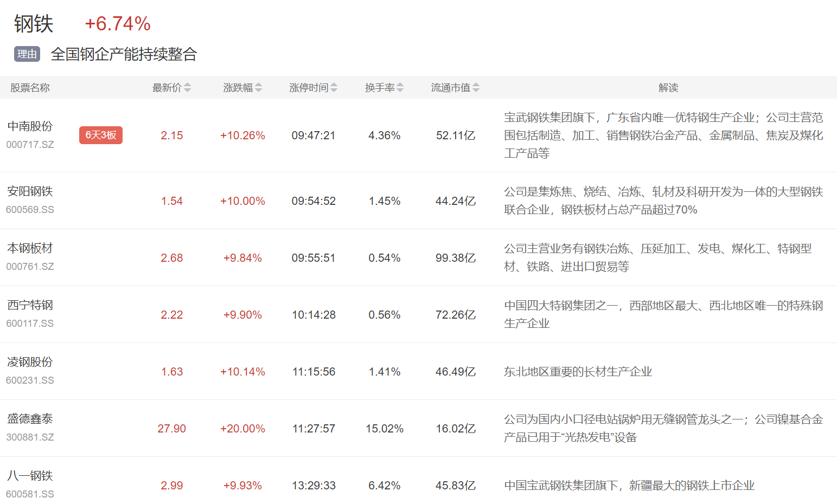Click the 股票名称 column header
This screenshot has width=837, height=504.
click(x=30, y=88)
